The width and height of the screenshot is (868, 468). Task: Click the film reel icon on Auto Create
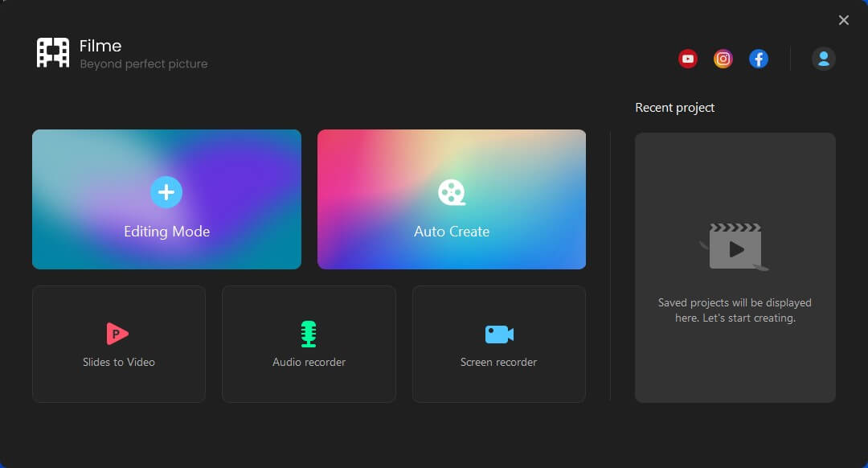[x=451, y=192]
